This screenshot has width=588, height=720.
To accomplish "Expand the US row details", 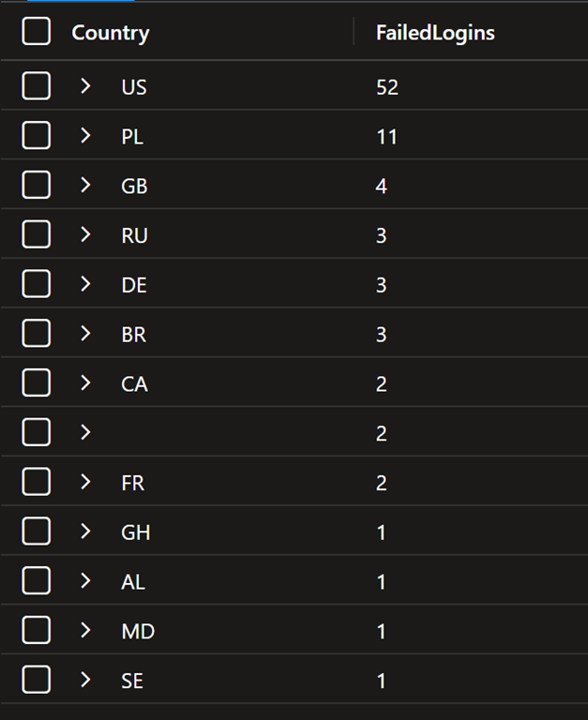I will [x=85, y=86].
